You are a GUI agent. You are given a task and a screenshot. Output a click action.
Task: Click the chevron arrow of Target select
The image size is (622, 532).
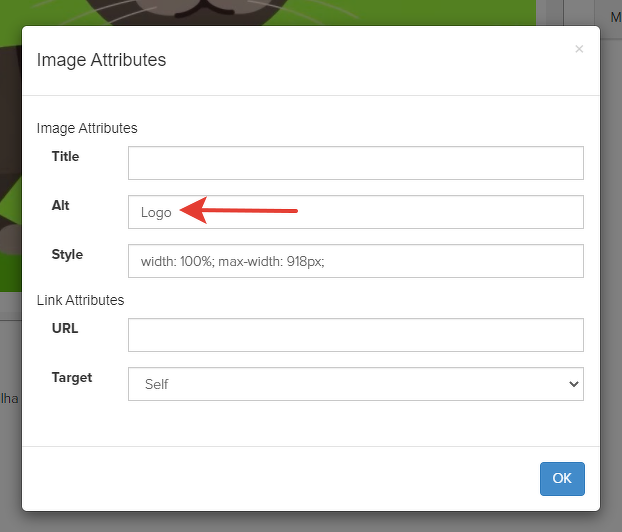[573, 384]
